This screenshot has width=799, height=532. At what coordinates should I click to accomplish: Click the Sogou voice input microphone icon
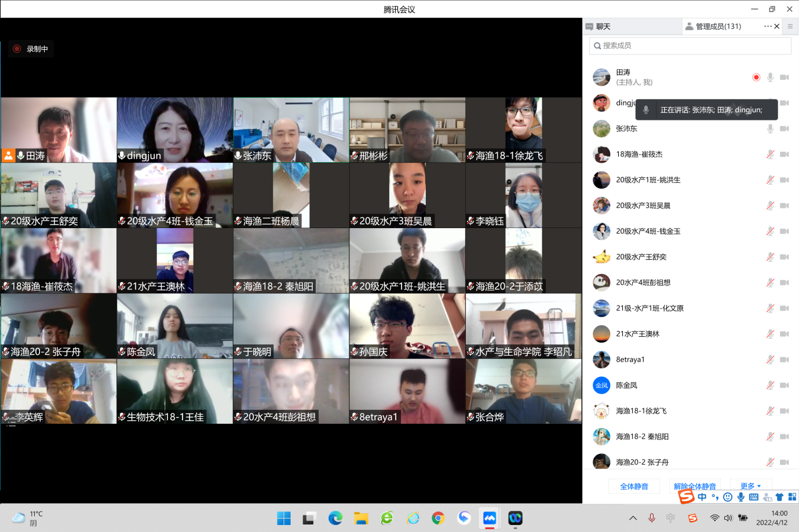coord(740,497)
